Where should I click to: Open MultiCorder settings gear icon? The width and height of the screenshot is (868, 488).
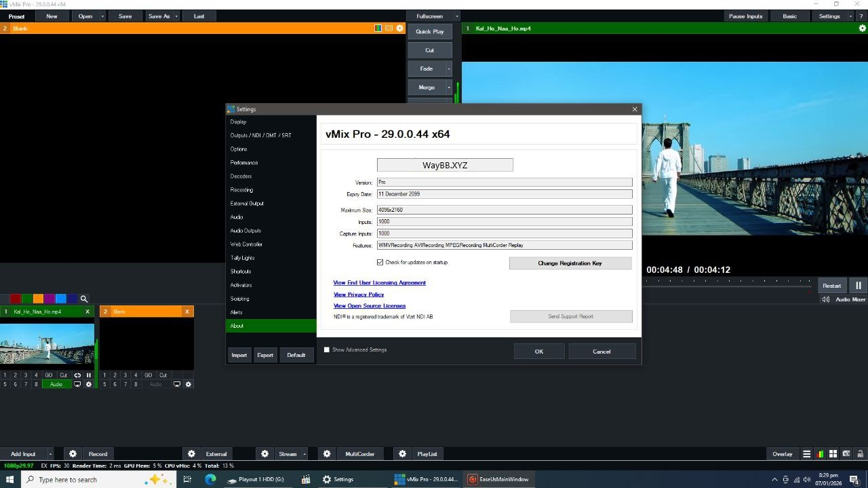click(x=327, y=454)
